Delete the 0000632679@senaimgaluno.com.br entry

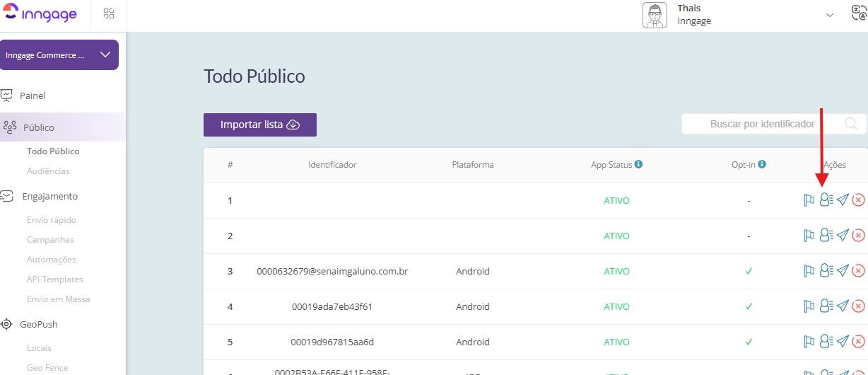point(858,271)
